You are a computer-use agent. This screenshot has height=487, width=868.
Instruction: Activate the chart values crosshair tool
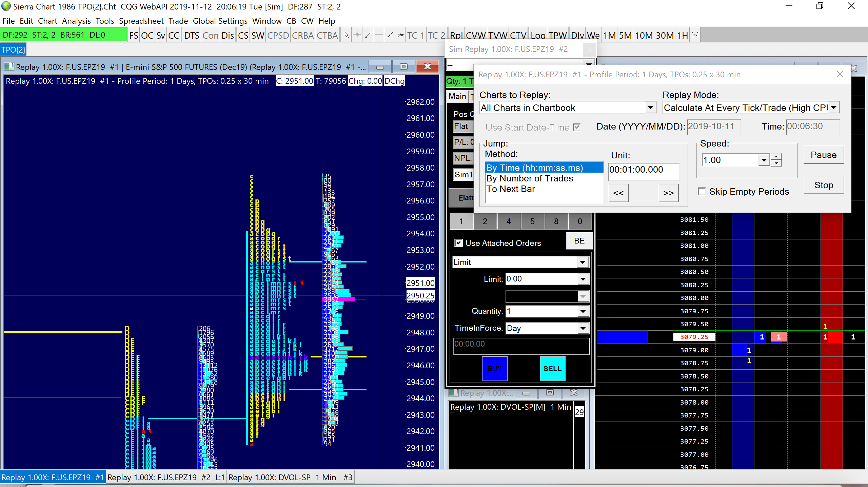[x=357, y=35]
